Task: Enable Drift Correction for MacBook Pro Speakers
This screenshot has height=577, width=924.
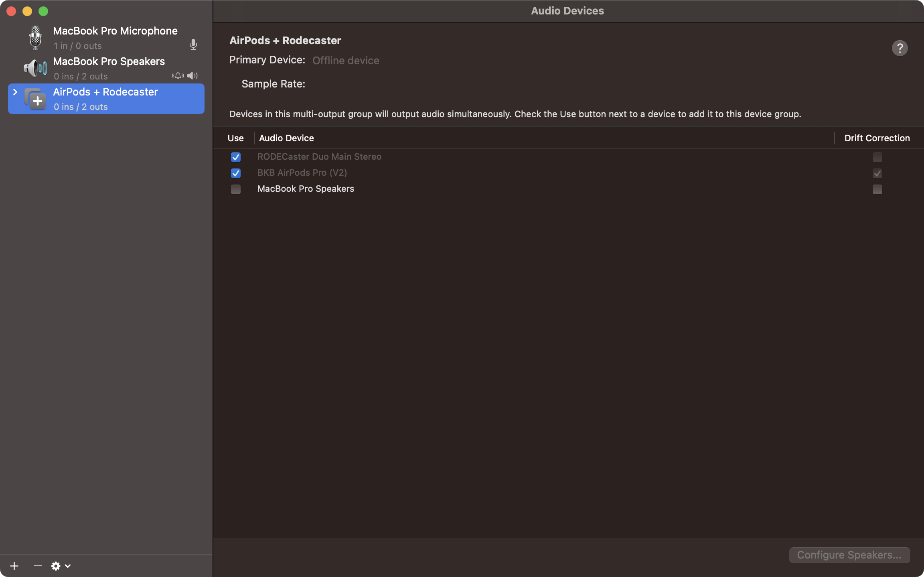Action: [877, 189]
